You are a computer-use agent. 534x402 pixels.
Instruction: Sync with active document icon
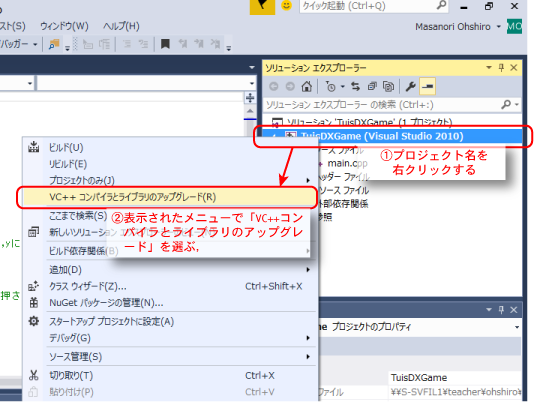coord(356,87)
